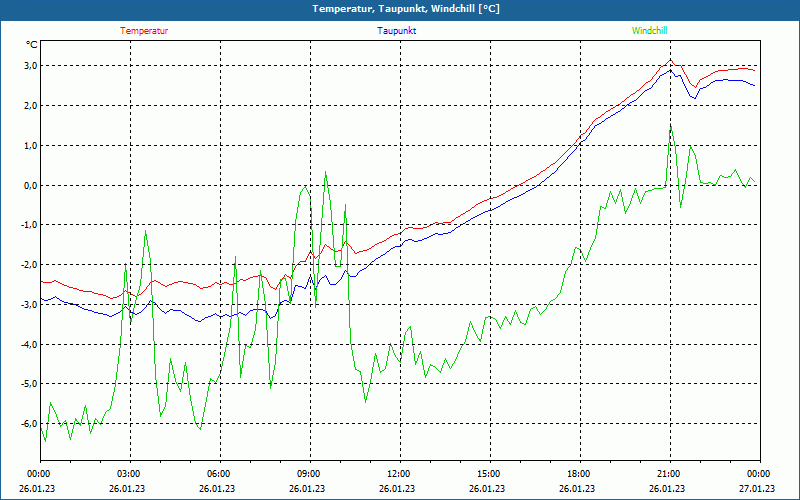Click the 15:00 time axis label

pyautogui.click(x=488, y=474)
